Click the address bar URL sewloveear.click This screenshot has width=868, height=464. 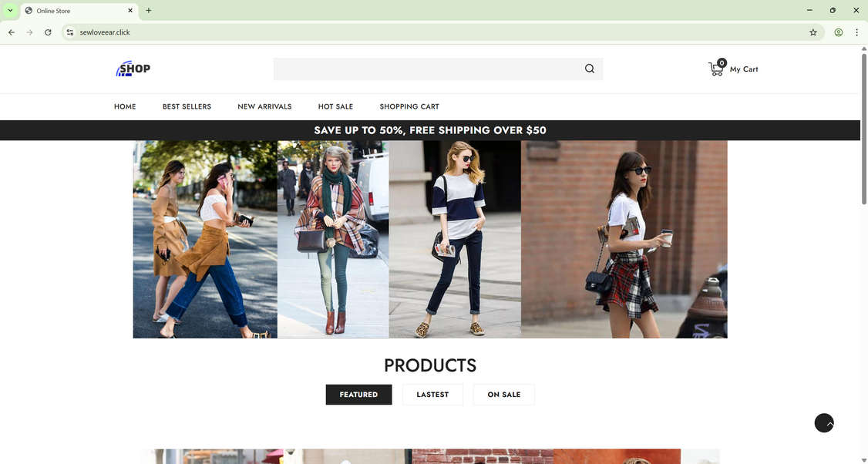(105, 32)
